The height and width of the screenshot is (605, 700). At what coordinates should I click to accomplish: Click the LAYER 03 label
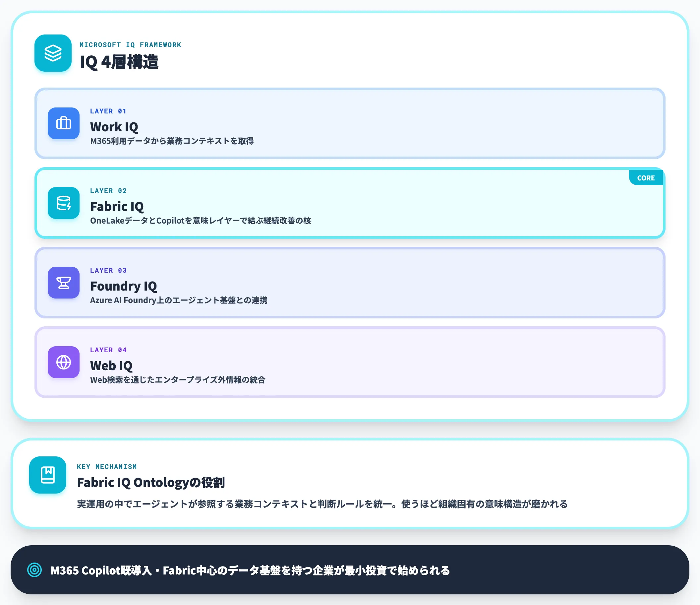(x=108, y=271)
